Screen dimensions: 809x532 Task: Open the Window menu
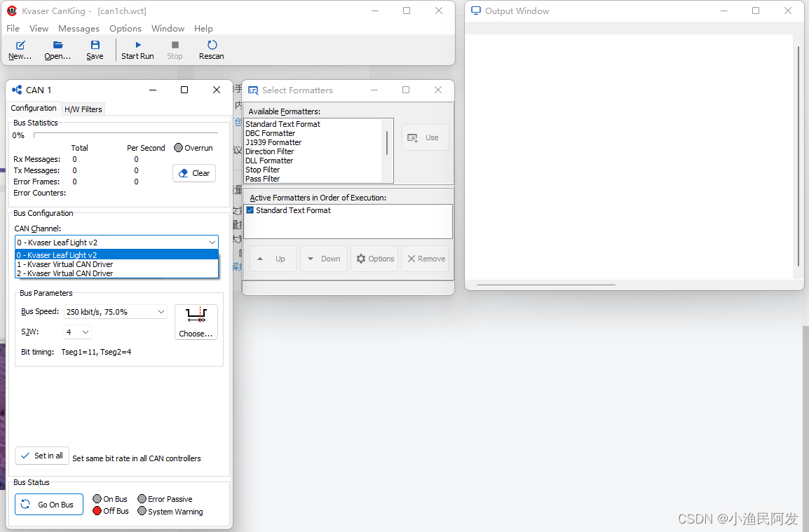click(x=168, y=28)
